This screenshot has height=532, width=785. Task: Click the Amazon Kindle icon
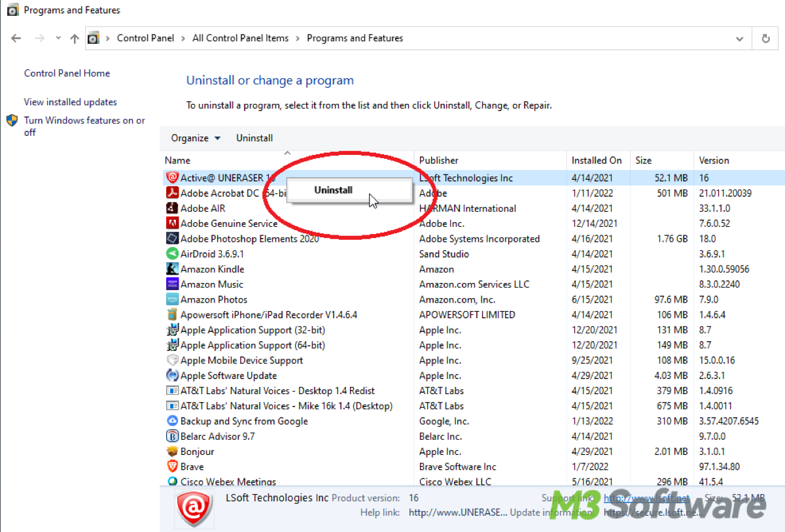click(x=172, y=269)
